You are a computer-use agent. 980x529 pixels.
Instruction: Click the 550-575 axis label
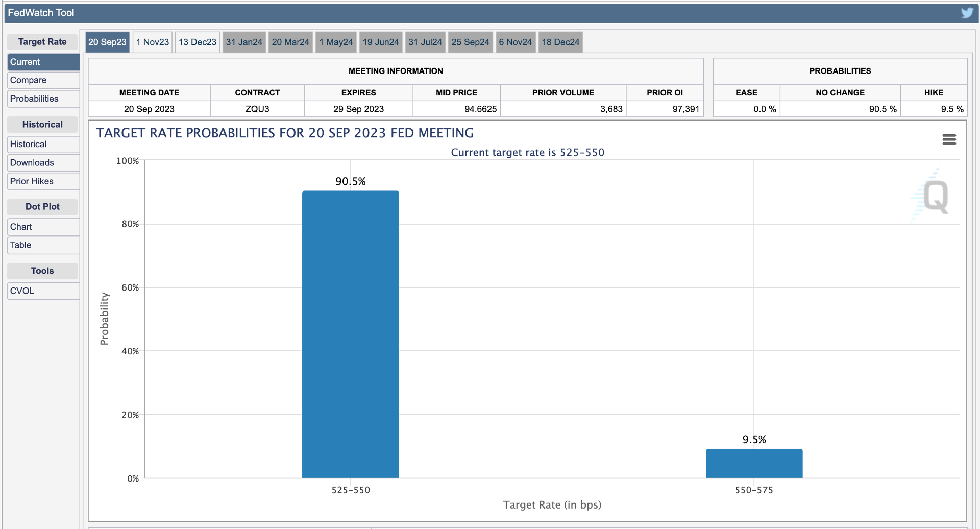[754, 490]
